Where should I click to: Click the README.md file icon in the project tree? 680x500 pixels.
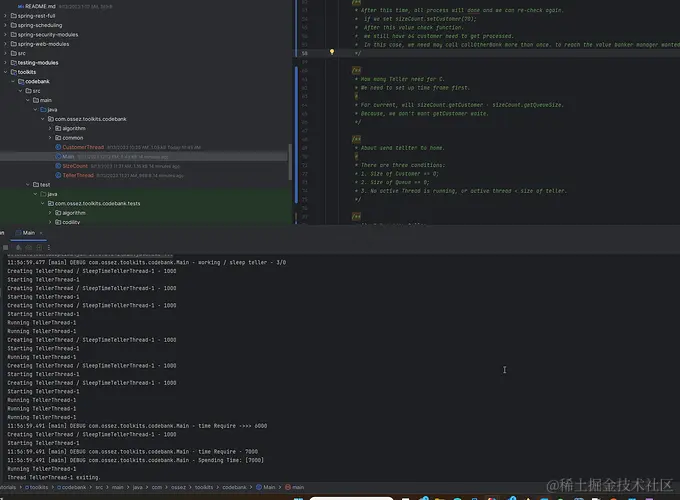(20, 7)
